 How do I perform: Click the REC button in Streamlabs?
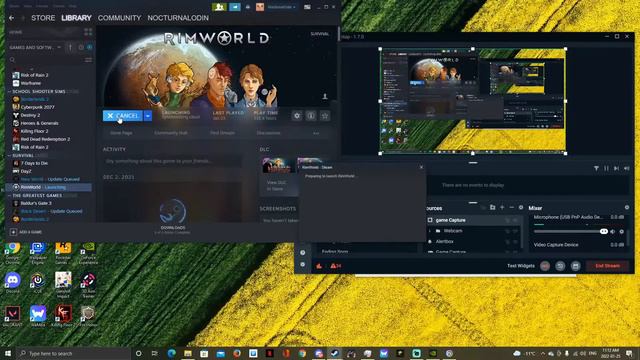point(545,266)
